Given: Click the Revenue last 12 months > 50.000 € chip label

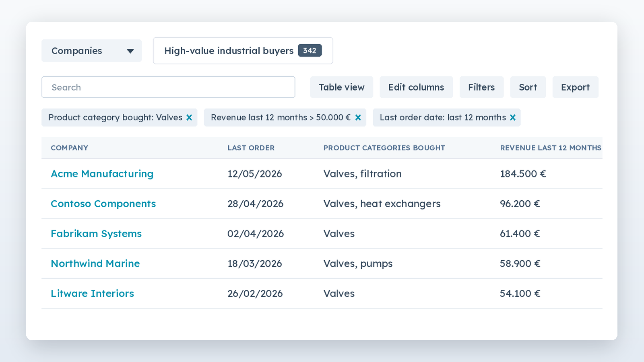Looking at the screenshot, I should coord(281,117).
